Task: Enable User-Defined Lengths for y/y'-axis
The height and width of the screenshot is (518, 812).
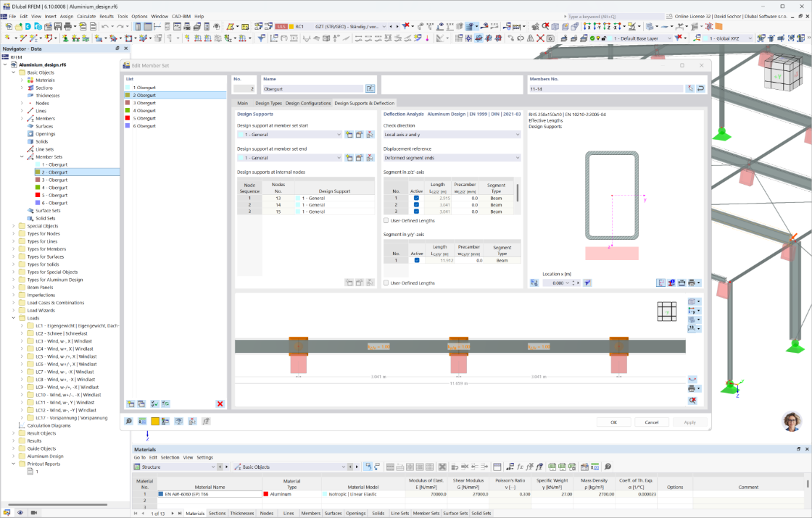Action: click(x=386, y=283)
